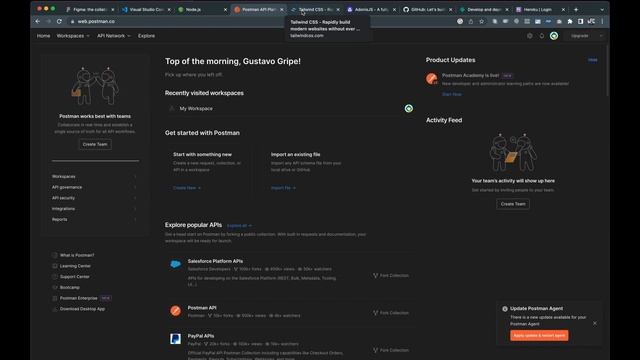Image resolution: width=640 pixels, height=360 pixels.
Task: Open the browser tab list chevron
Action: (602, 9)
